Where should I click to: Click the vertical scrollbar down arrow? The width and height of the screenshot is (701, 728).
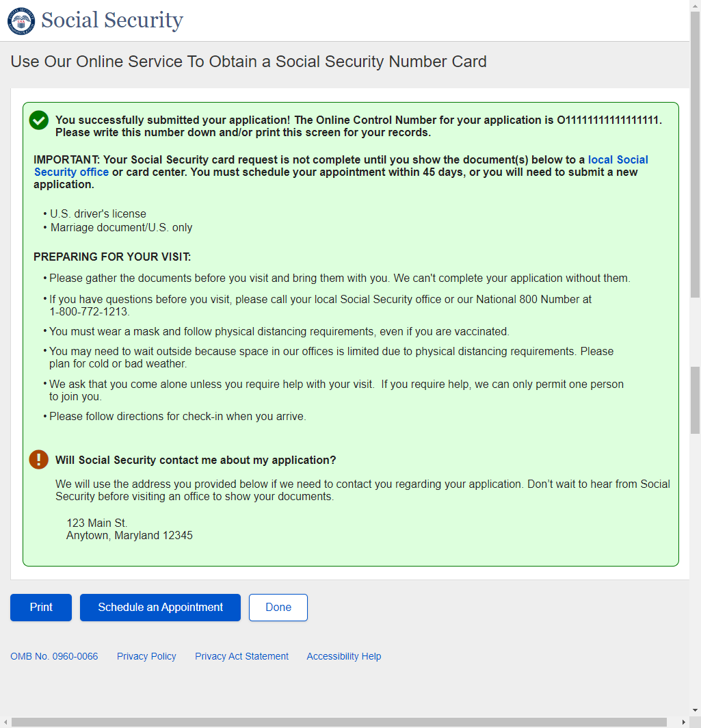(x=695, y=710)
